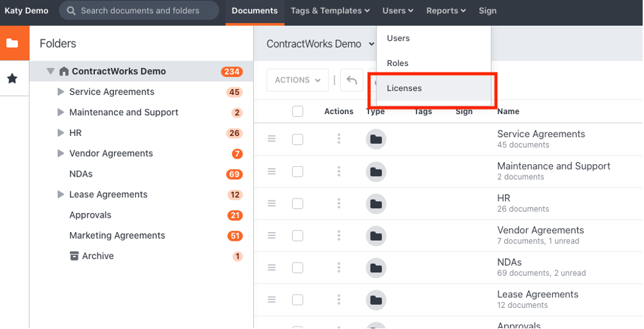Choose Licenses from the Users menu
This screenshot has width=644, height=329.
tap(404, 88)
